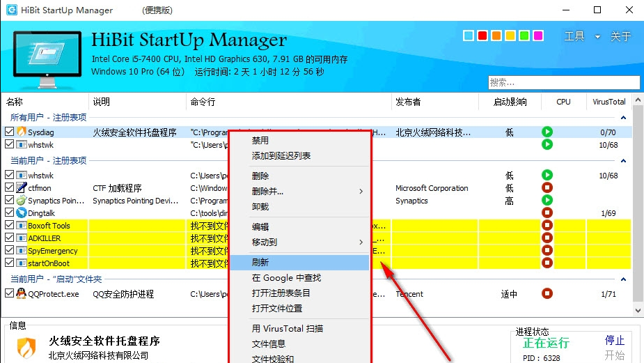Expand the 移动到 submenu
644x363 pixels.
361,242
